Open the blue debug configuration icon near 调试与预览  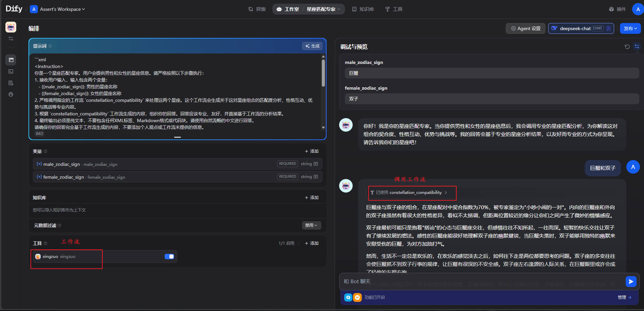click(637, 47)
